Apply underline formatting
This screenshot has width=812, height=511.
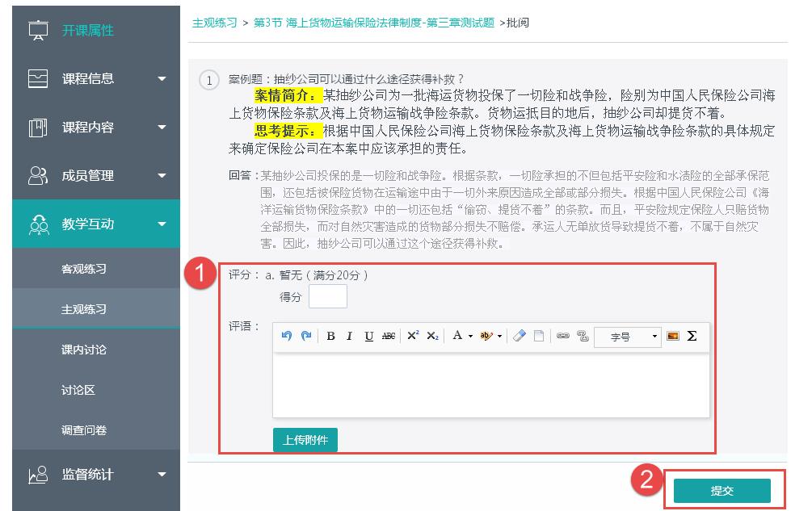tap(368, 337)
